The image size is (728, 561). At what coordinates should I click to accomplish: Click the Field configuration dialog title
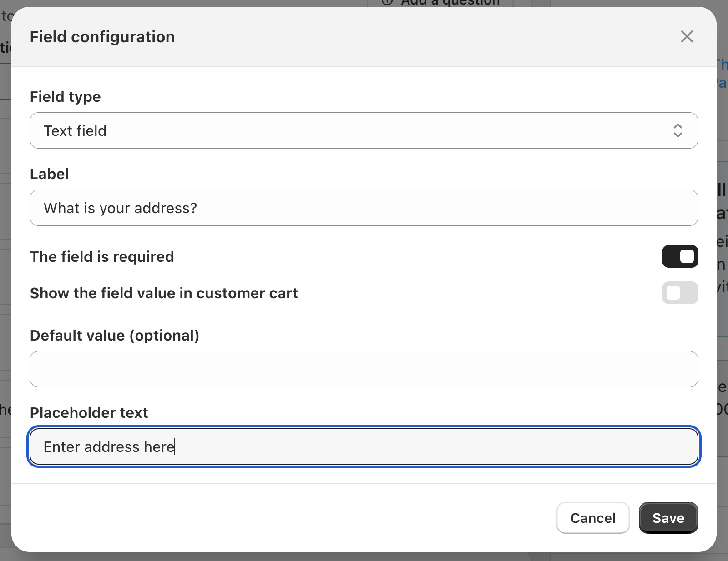coord(102,37)
